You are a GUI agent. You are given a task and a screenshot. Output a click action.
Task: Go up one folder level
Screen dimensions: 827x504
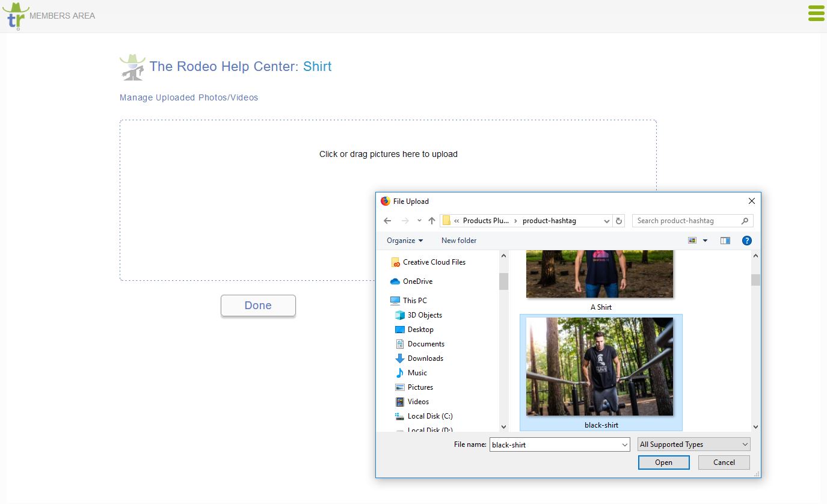(431, 221)
